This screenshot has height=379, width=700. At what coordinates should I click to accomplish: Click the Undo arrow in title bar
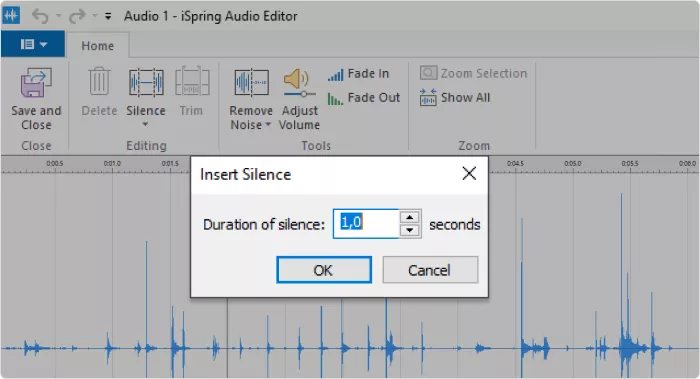pyautogui.click(x=40, y=17)
